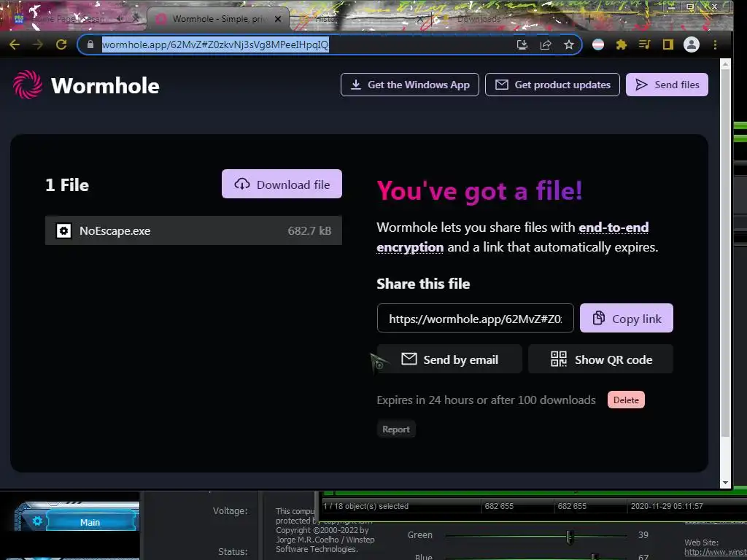Click the vertical page scrollbar thumb

click(725, 253)
